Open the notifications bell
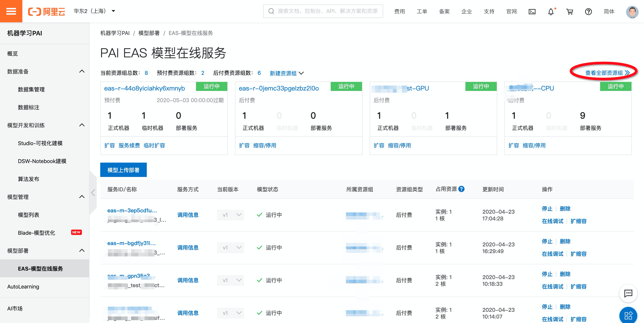644x323 pixels. coord(551,11)
